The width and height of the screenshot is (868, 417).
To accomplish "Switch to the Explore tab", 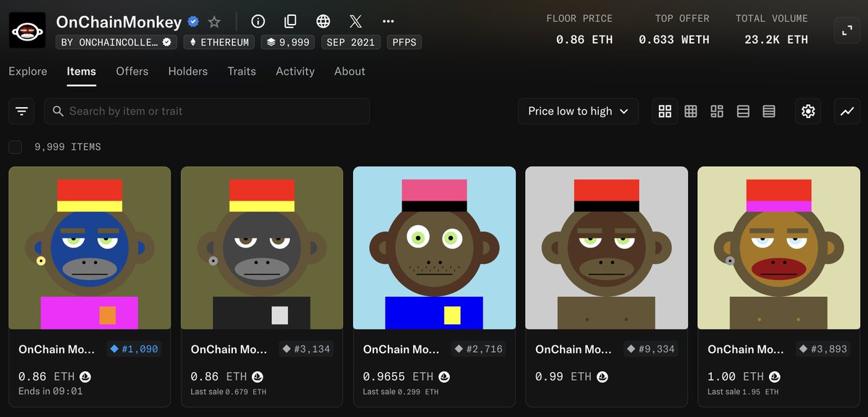I will coord(28,71).
